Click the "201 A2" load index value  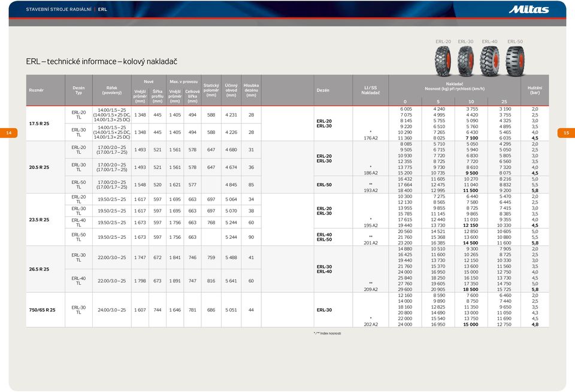(370, 243)
